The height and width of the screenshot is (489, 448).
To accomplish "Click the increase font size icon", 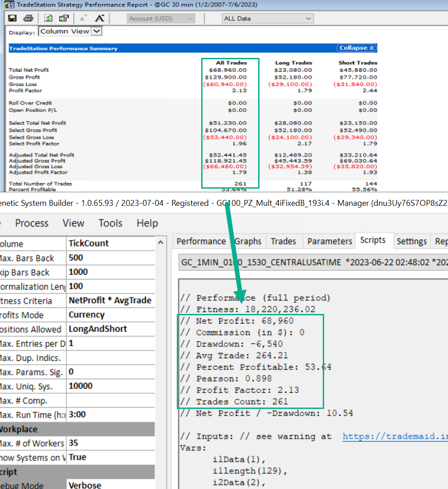I will pyautogui.click(x=99, y=19).
